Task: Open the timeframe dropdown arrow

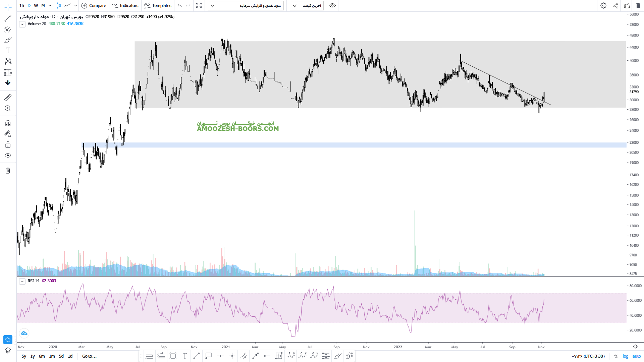Action: tap(50, 6)
